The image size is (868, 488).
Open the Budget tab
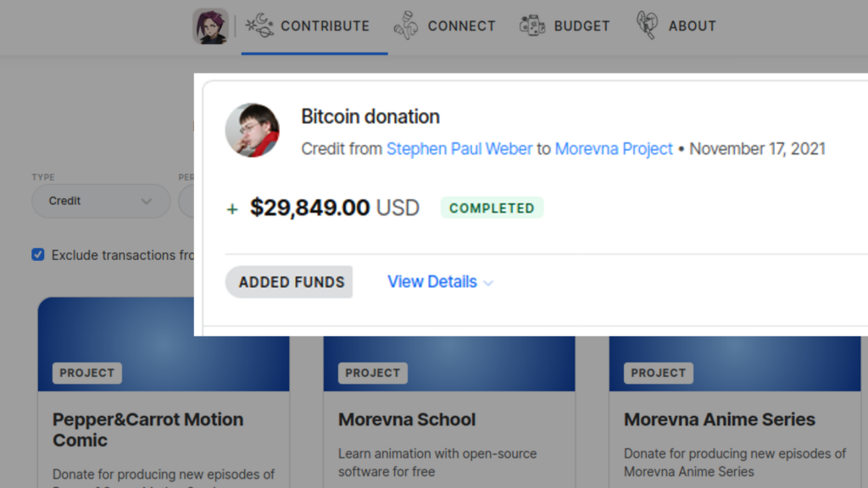pos(565,26)
